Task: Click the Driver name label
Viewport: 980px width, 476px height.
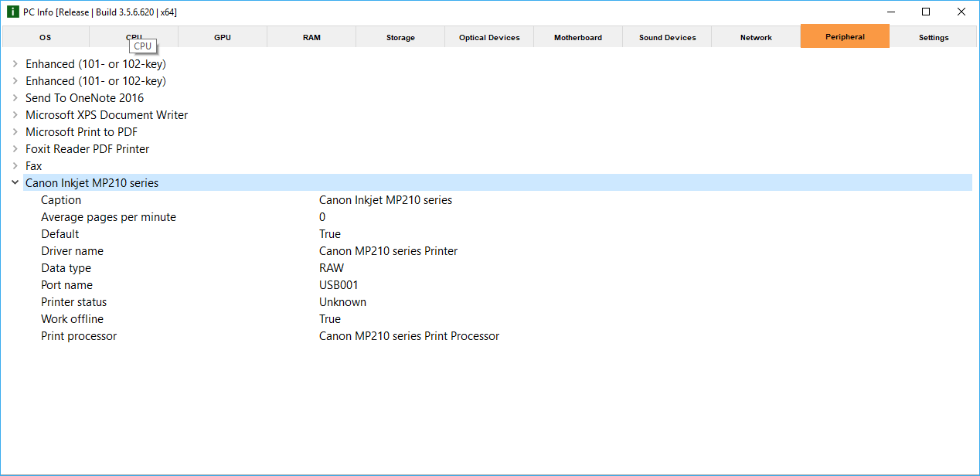Action: tap(72, 251)
